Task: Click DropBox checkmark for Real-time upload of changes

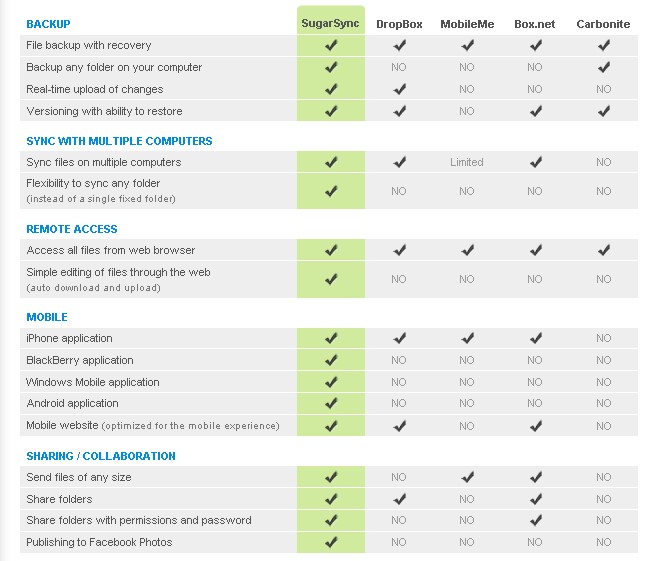Action: (x=399, y=90)
